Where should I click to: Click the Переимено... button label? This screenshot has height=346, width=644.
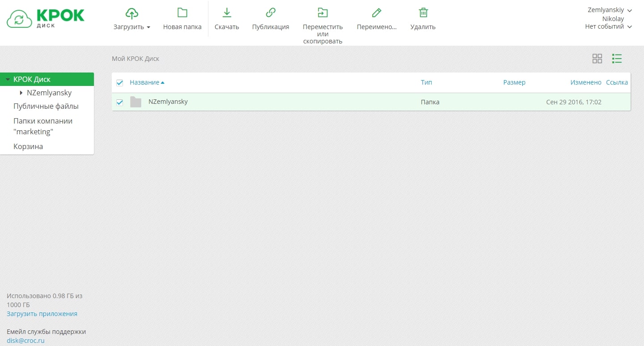[x=377, y=27]
